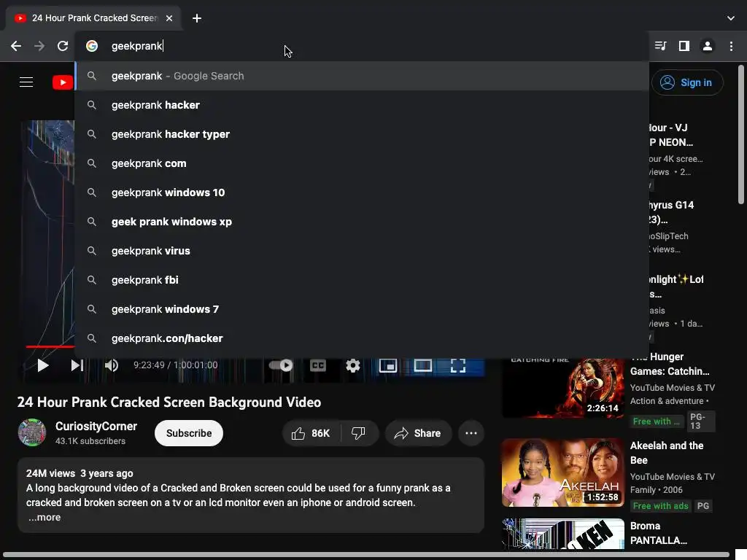747x560 pixels.
Task: Choose suggestion geek prank windows xp
Action: click(x=362, y=222)
